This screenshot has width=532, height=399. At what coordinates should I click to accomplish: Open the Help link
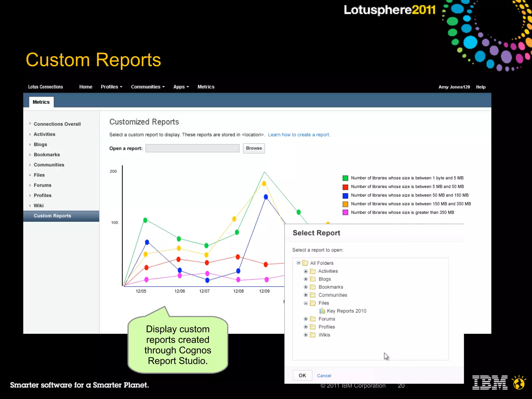click(481, 87)
